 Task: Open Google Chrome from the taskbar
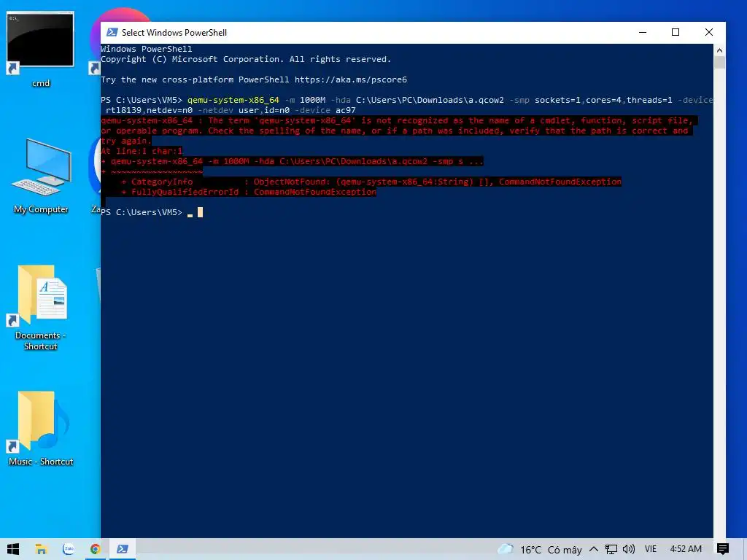click(96, 549)
